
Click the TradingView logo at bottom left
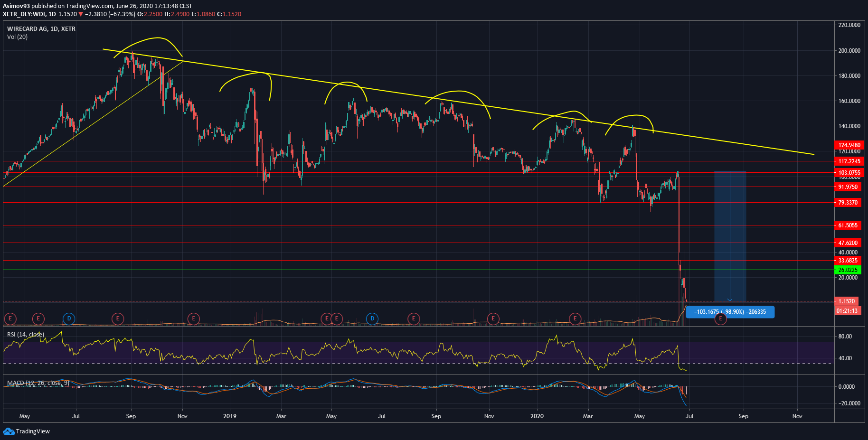point(26,431)
